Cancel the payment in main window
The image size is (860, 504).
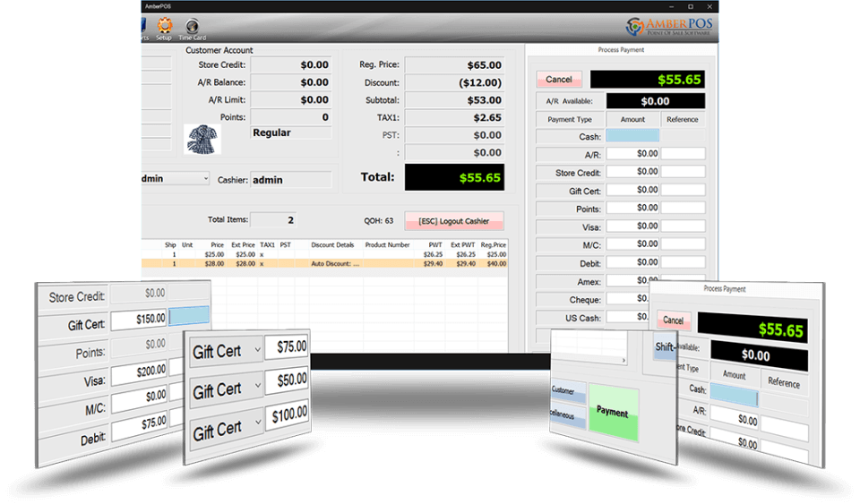point(559,80)
